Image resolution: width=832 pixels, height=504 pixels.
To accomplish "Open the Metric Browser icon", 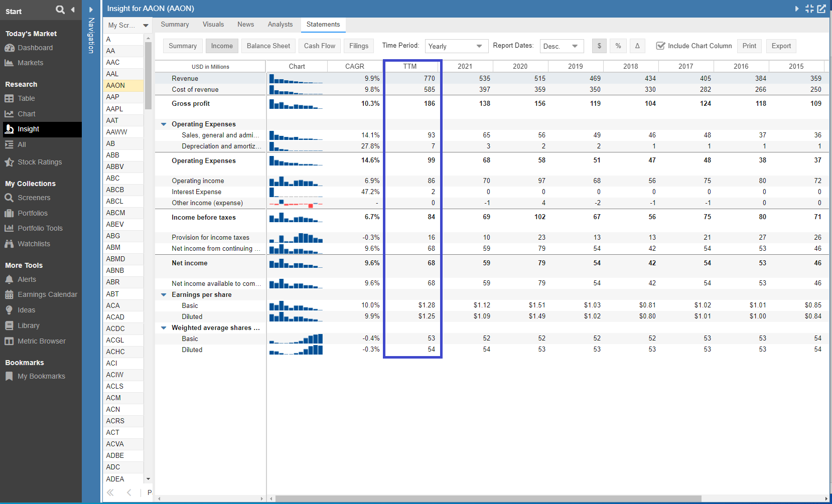I will point(9,341).
